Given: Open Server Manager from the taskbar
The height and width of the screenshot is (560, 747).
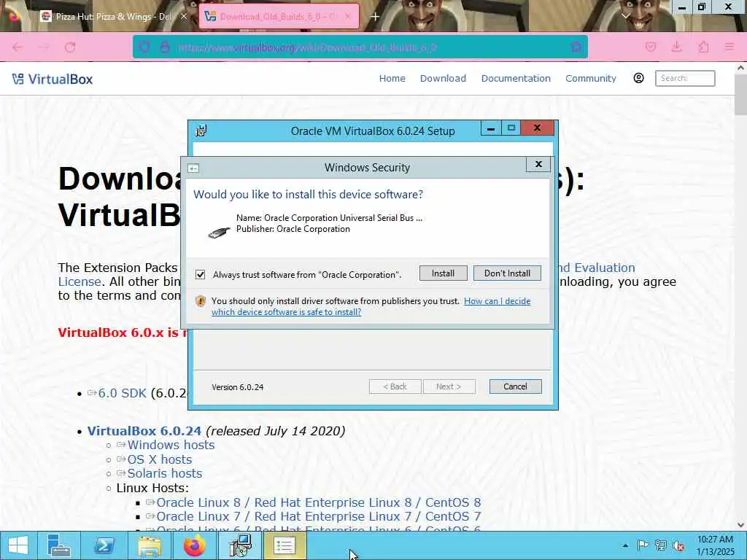Looking at the screenshot, I should coord(59,545).
